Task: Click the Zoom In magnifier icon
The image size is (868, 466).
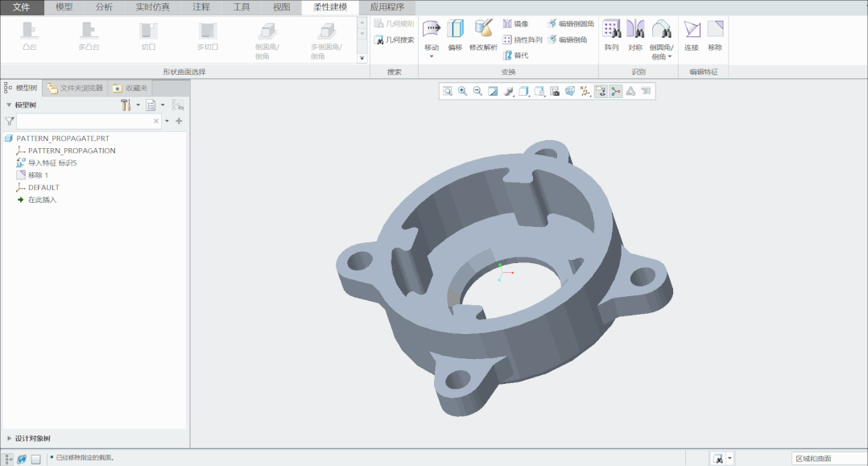Action: pos(462,91)
